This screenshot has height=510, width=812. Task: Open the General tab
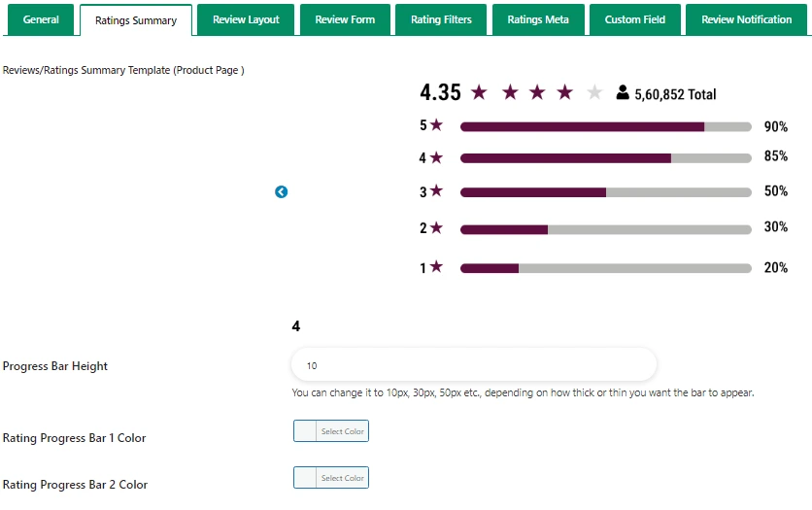coord(41,19)
